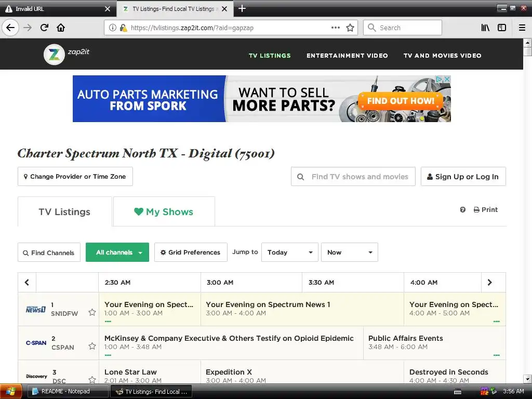Select the TV Listings page tab
532x399 pixels.
(x=64, y=212)
